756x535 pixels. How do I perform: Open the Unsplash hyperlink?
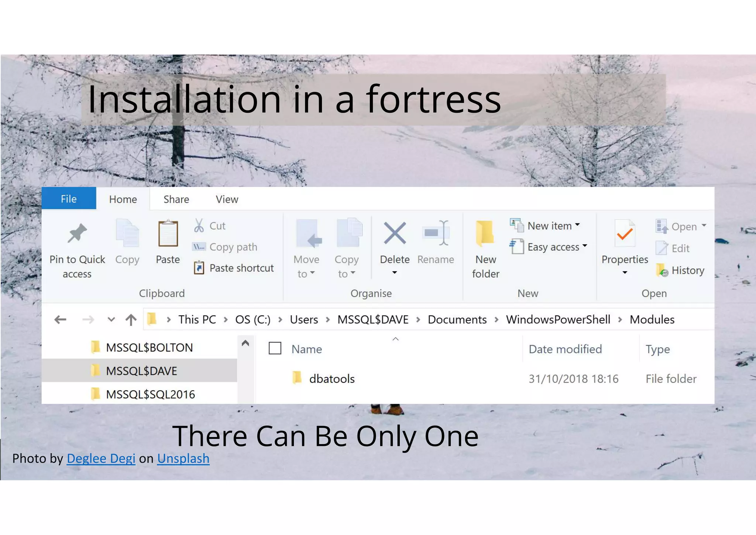(183, 459)
